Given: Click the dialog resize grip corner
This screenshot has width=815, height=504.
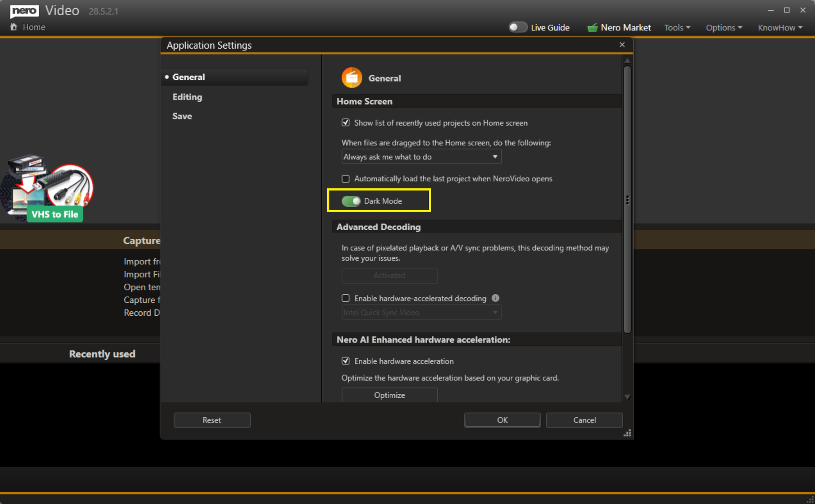Looking at the screenshot, I should click(x=627, y=434).
